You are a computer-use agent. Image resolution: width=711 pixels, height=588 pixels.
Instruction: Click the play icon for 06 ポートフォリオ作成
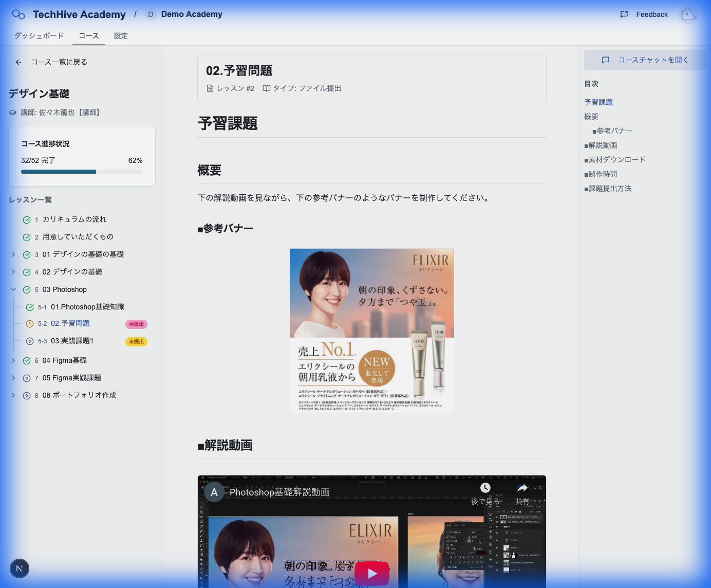(27, 396)
